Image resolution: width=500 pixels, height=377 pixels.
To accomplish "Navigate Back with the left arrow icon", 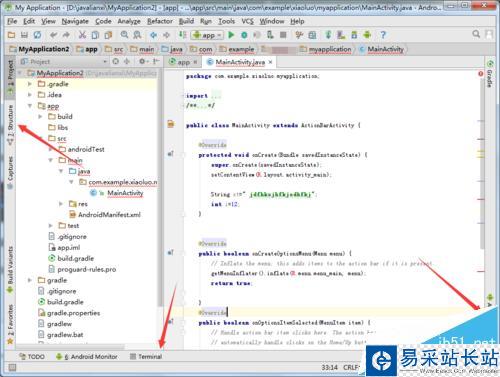I will tap(154, 35).
